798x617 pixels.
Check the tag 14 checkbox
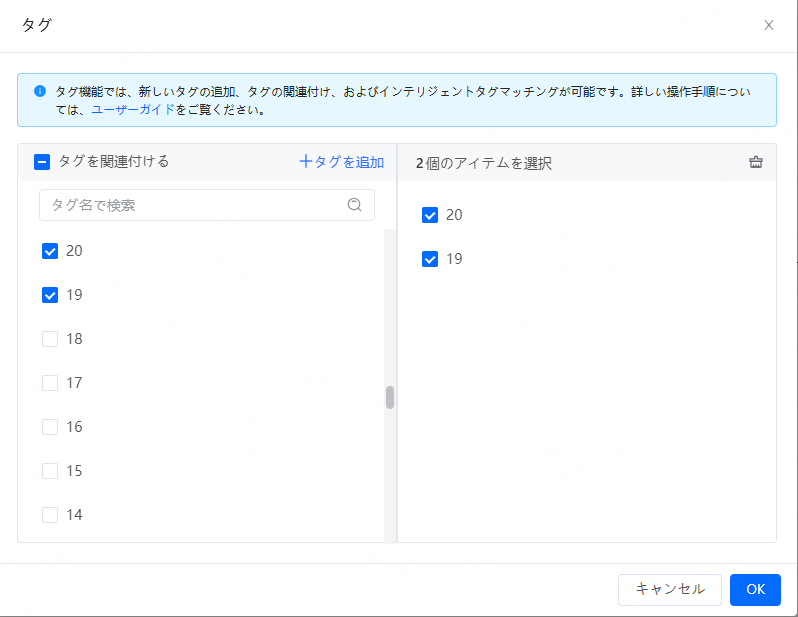click(50, 515)
